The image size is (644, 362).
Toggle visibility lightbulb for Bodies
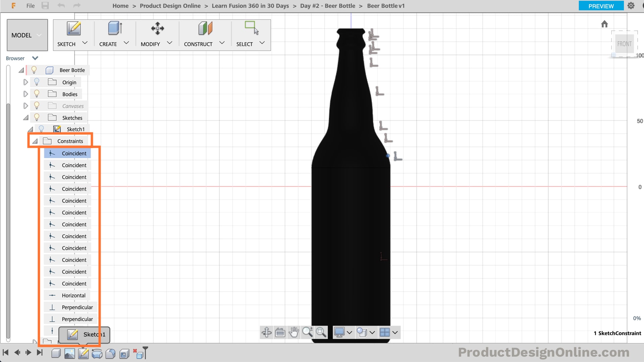coord(37,94)
